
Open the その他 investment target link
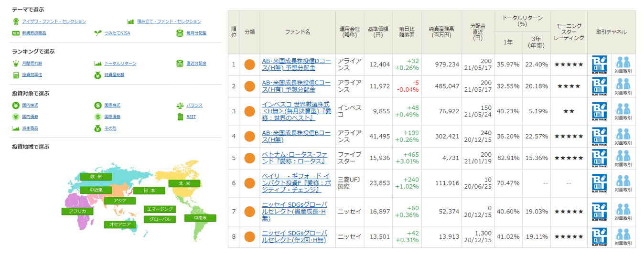pyautogui.click(x=110, y=128)
